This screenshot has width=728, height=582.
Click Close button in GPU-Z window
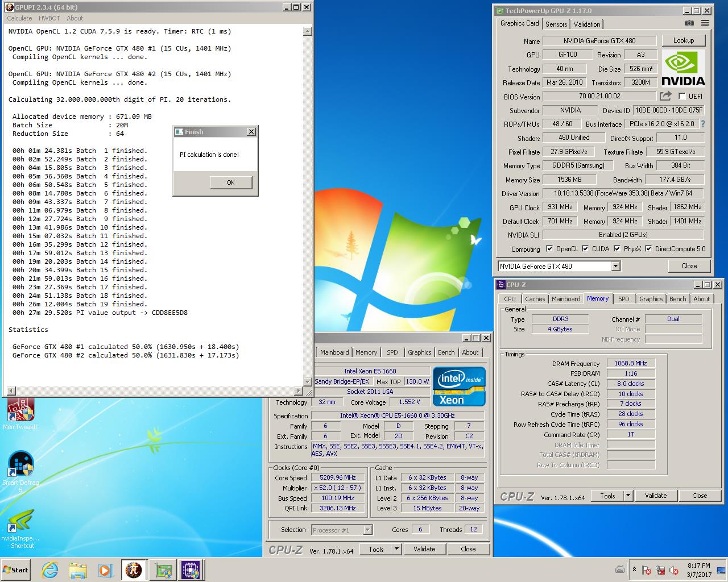click(x=689, y=265)
